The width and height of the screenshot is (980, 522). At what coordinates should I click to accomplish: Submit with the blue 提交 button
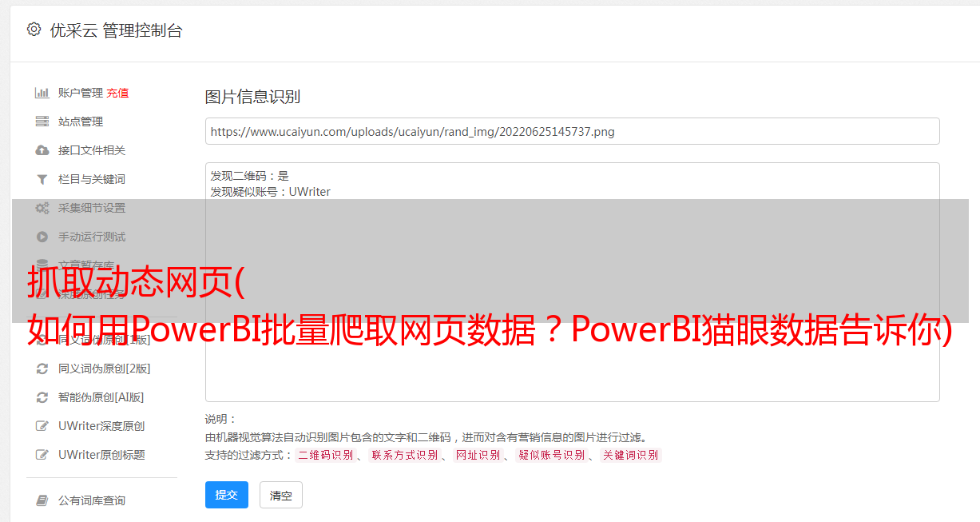(x=227, y=495)
